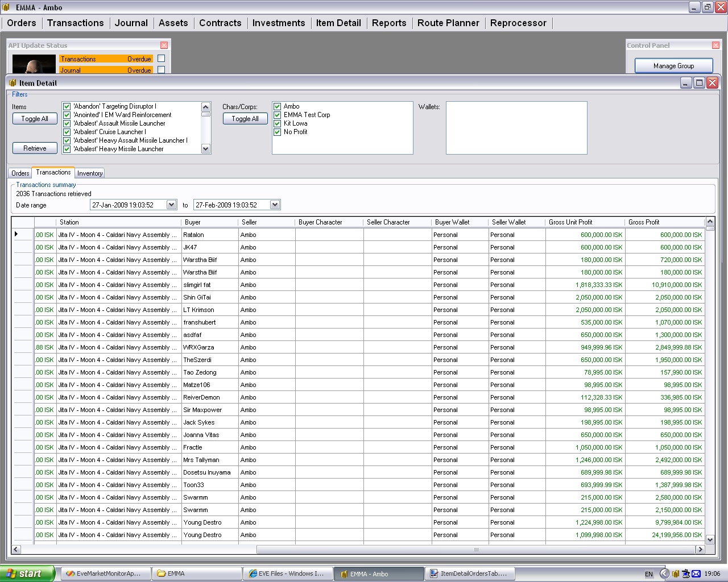
Task: Switch to the Inventory tab
Action: tap(90, 173)
